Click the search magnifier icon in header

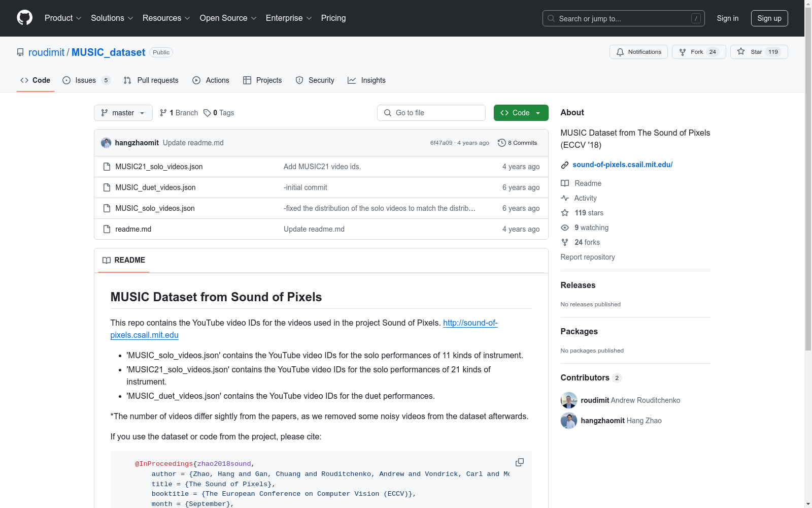click(x=551, y=18)
